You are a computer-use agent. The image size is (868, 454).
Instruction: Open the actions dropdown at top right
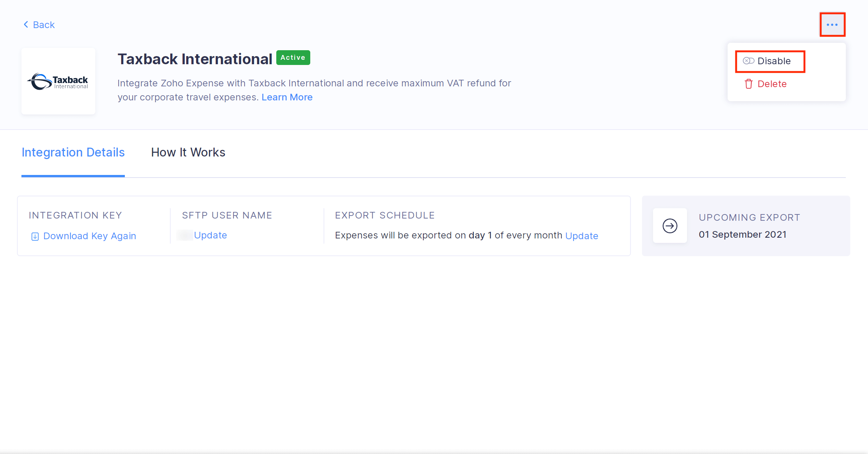click(x=832, y=24)
